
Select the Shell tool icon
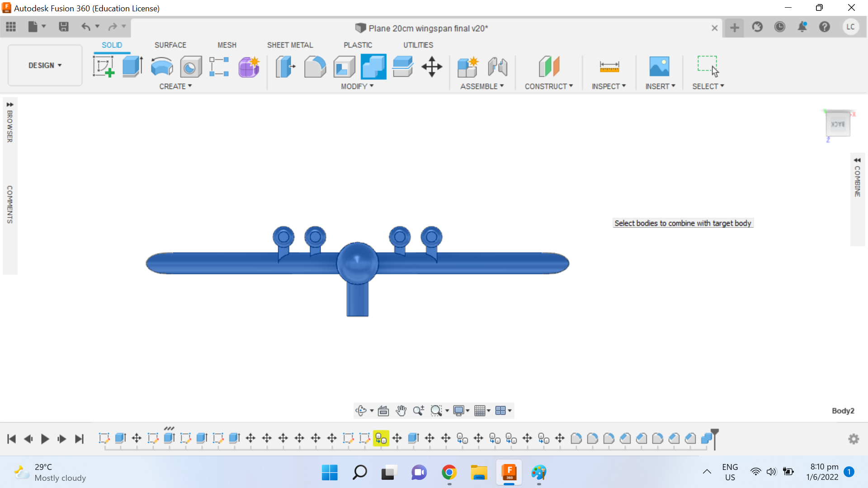coord(344,67)
